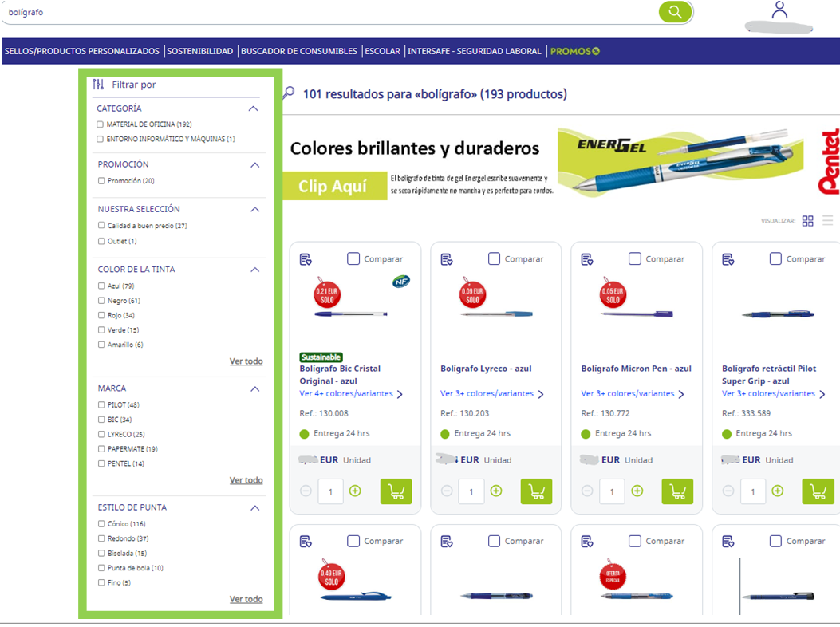Switch to grid view layout icon
This screenshot has width=840, height=627.
point(808,221)
